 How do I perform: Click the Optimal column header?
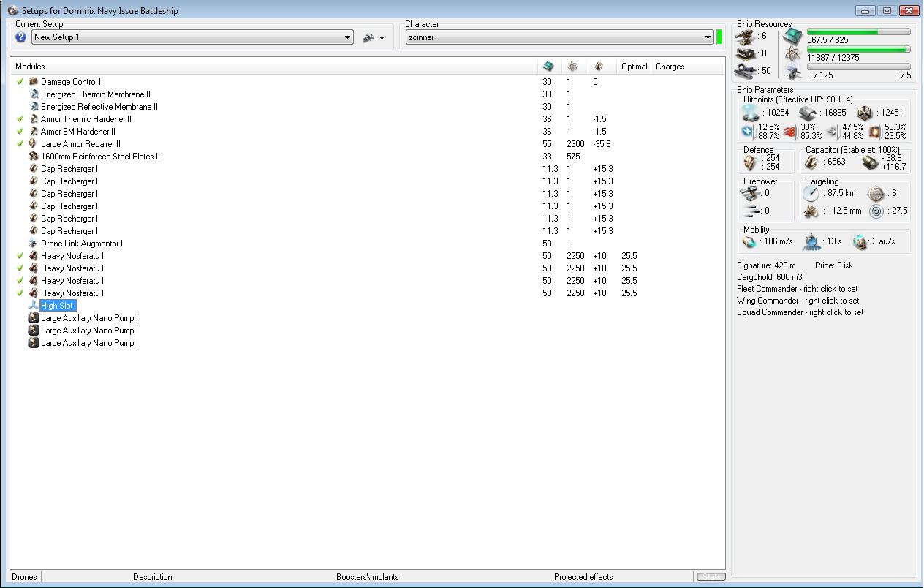[634, 67]
